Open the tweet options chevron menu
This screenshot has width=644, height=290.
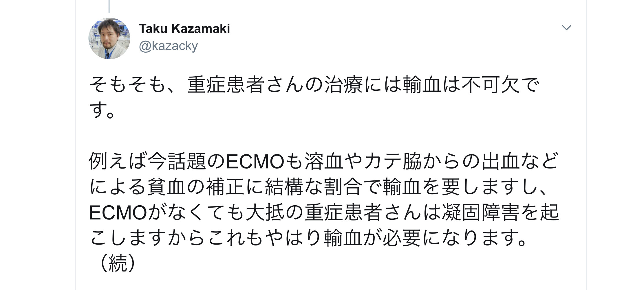pos(566,28)
